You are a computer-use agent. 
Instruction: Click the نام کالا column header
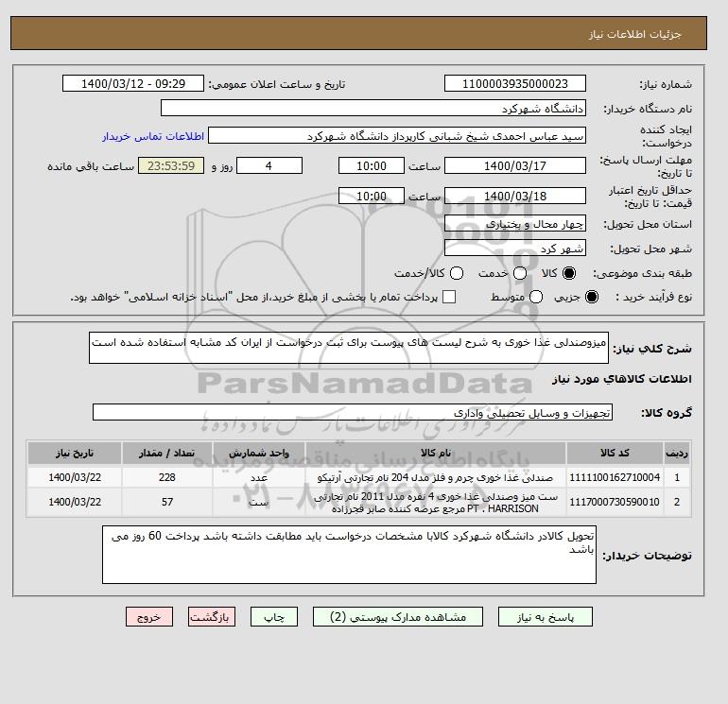tap(436, 453)
